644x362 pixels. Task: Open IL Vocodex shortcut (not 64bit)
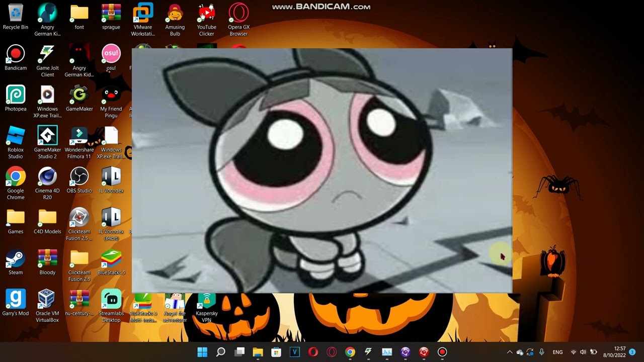tap(111, 180)
